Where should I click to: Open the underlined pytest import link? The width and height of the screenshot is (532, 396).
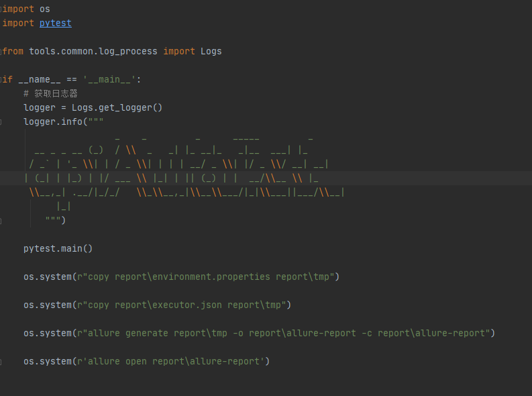point(55,23)
